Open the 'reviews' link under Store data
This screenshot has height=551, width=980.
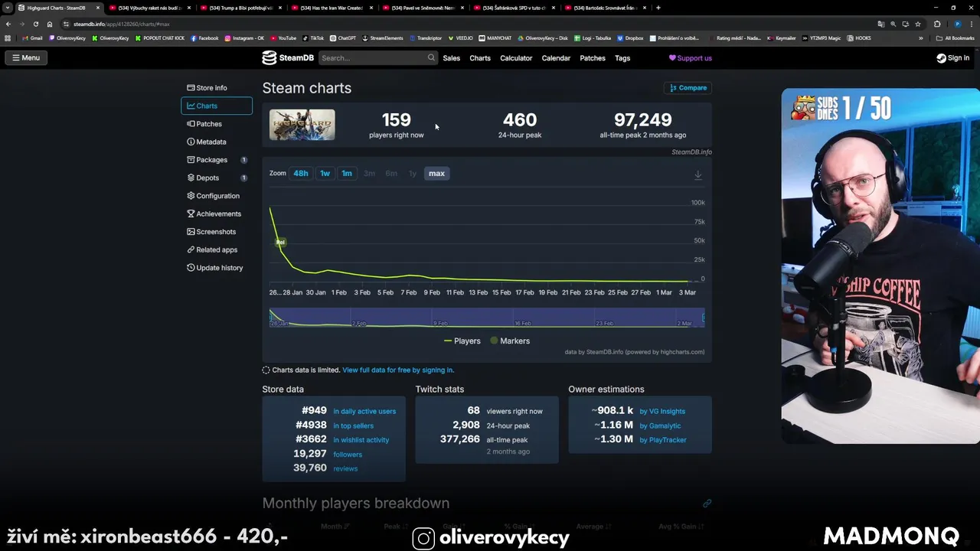coord(345,468)
